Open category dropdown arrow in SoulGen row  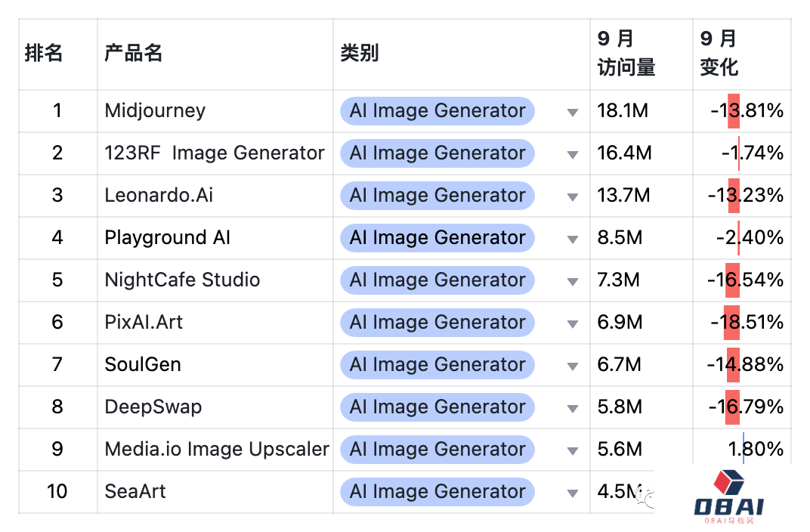pos(572,367)
